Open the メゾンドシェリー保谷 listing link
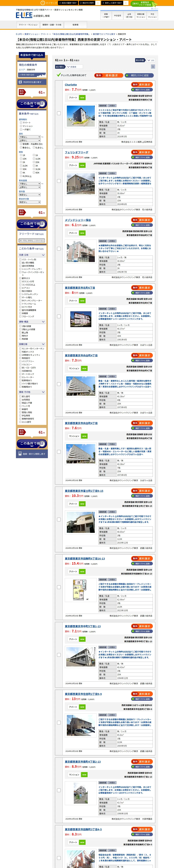 tap(78, 220)
